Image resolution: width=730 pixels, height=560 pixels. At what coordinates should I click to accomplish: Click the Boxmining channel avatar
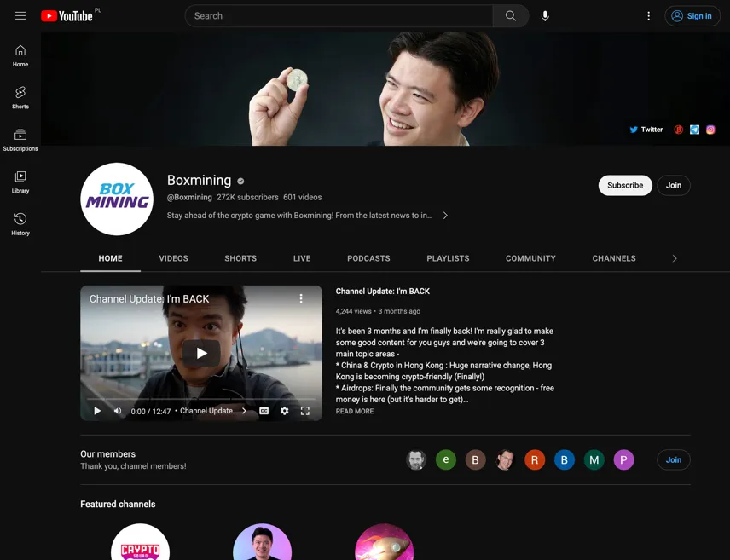(117, 199)
